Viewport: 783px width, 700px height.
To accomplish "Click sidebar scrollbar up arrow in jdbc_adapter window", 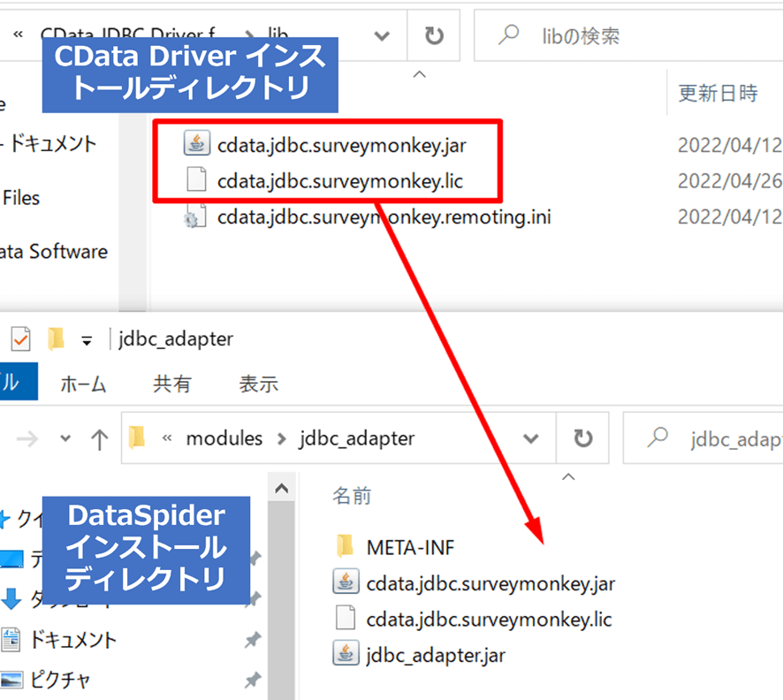I will coord(282,488).
